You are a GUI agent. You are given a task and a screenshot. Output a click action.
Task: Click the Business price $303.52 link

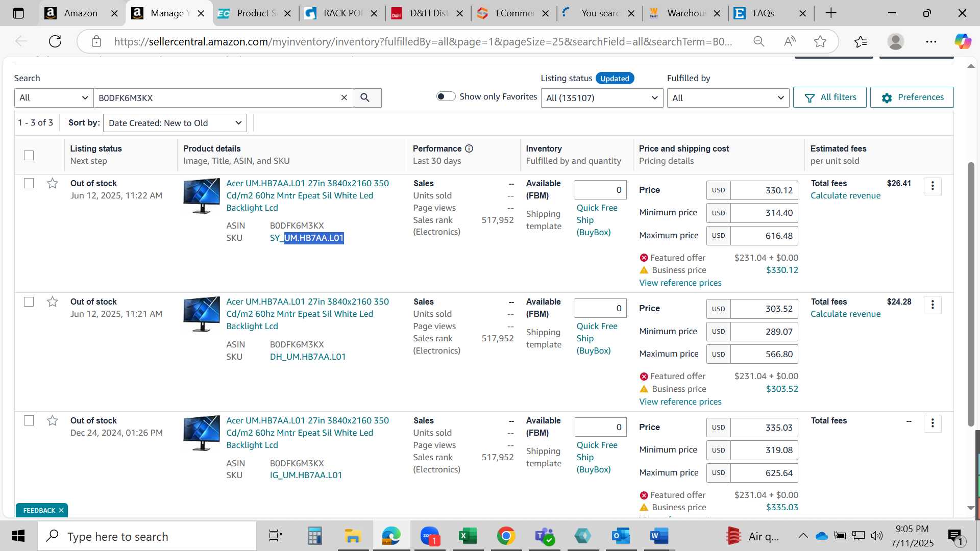pyautogui.click(x=782, y=389)
